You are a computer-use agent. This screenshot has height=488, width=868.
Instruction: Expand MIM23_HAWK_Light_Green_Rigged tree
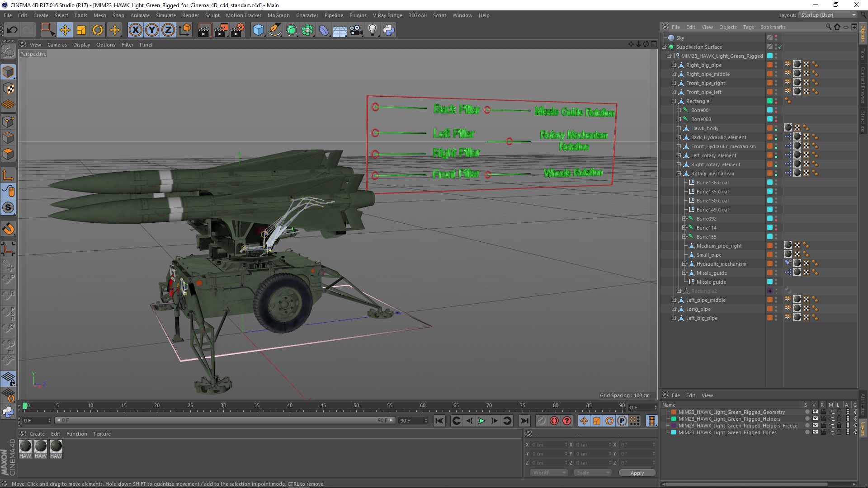pyautogui.click(x=668, y=56)
